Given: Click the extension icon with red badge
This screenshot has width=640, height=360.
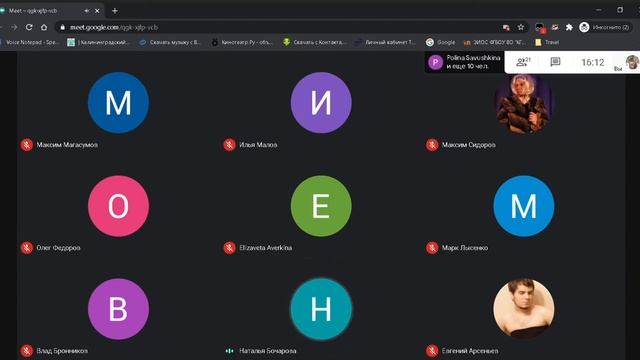Looking at the screenshot, I should click(x=540, y=27).
